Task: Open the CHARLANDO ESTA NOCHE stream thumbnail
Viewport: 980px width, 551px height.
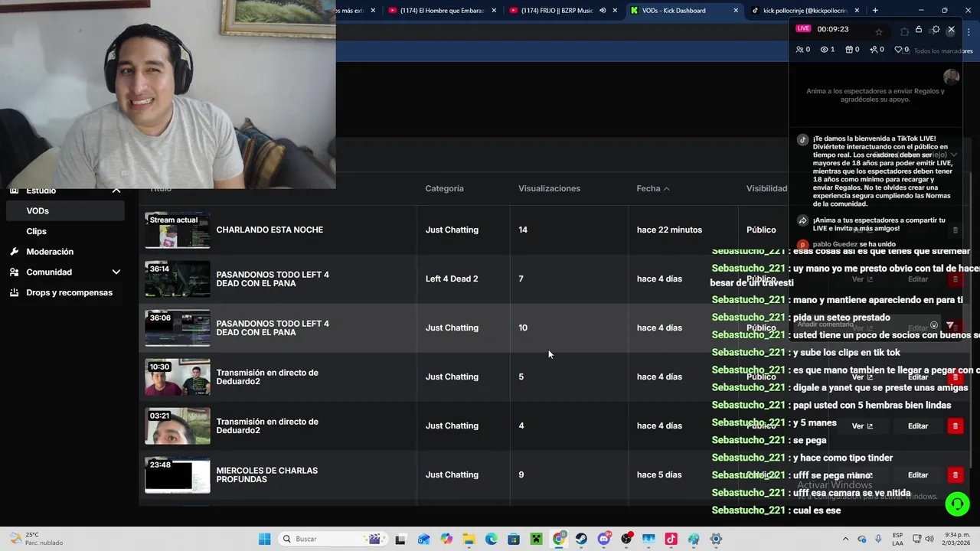Action: click(178, 230)
